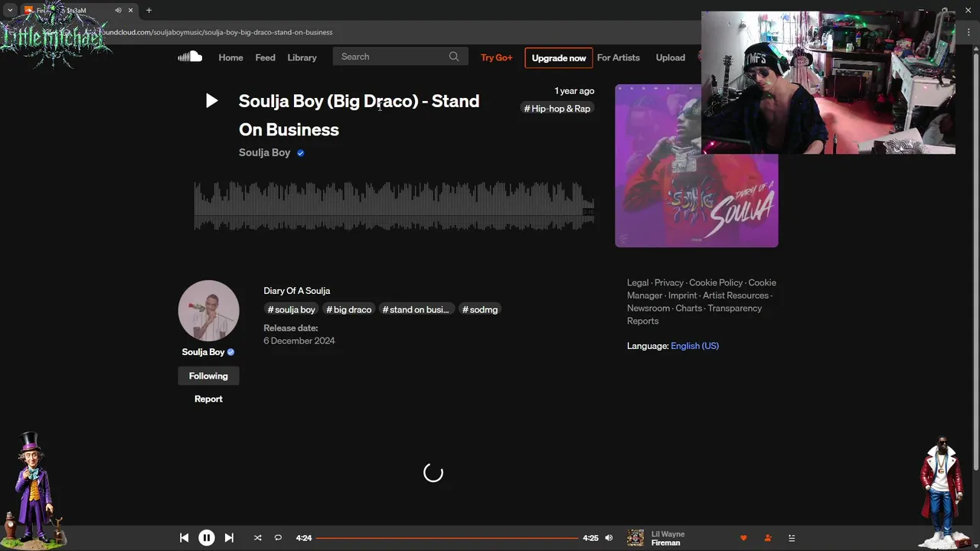The width and height of the screenshot is (980, 551).
Task: Seek within the track waveform
Action: pos(394,206)
